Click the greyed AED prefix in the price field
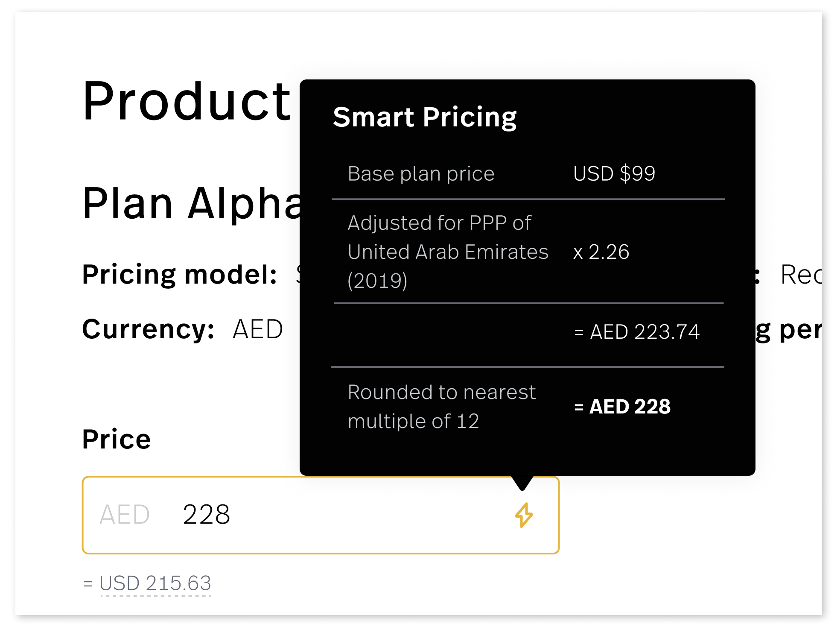The height and width of the screenshot is (627, 840). click(x=125, y=515)
